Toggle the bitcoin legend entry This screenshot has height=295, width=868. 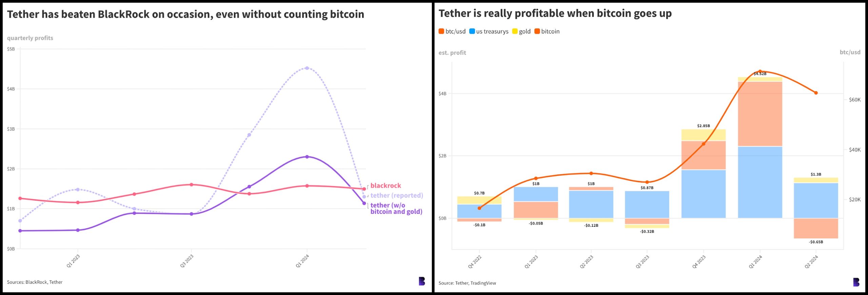pyautogui.click(x=547, y=31)
